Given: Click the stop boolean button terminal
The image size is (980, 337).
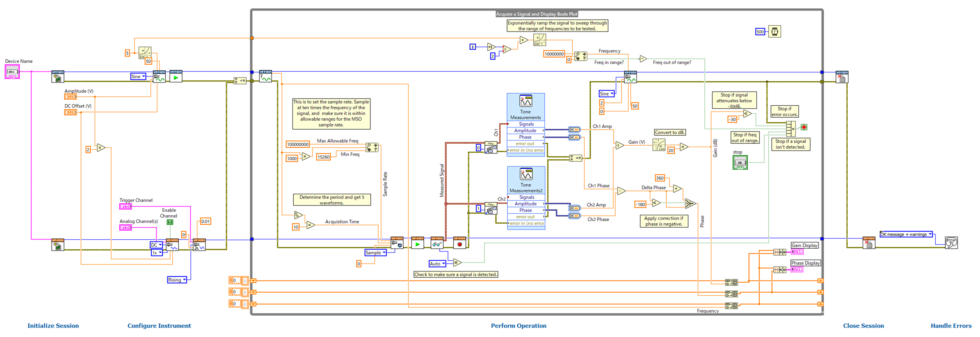Looking at the screenshot, I should tap(740, 163).
